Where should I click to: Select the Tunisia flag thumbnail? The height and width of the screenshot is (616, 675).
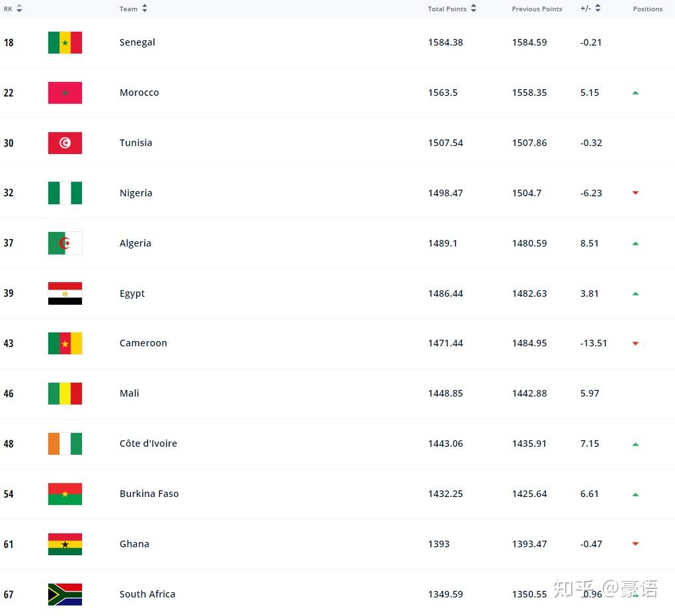coord(65,143)
